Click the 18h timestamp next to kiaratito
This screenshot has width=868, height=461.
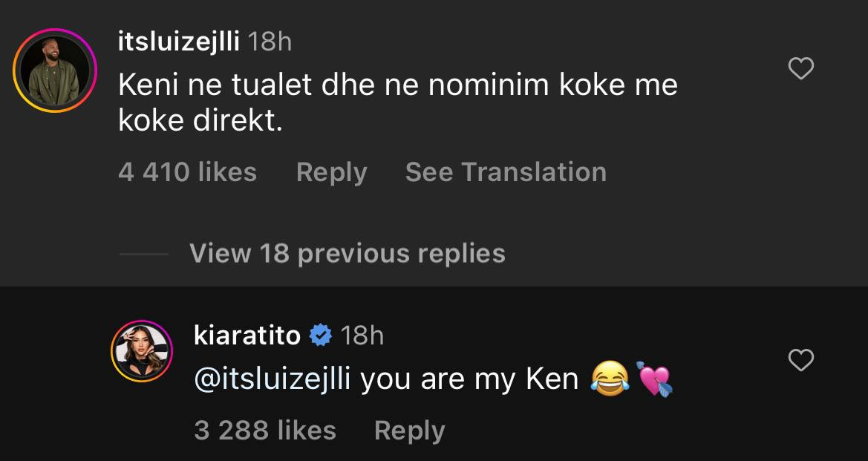pos(362,336)
